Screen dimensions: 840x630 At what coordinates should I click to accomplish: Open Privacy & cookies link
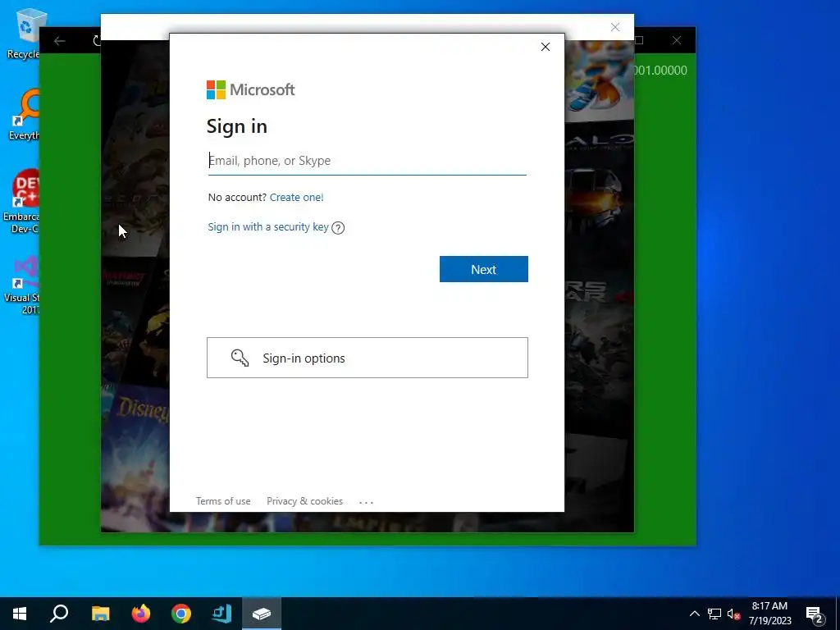(x=305, y=501)
